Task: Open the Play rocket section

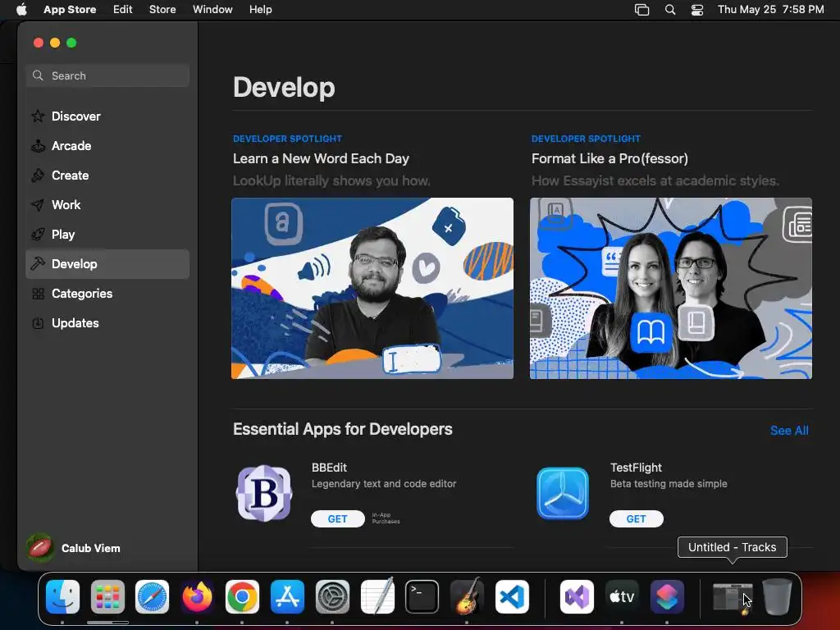Action: (107, 234)
